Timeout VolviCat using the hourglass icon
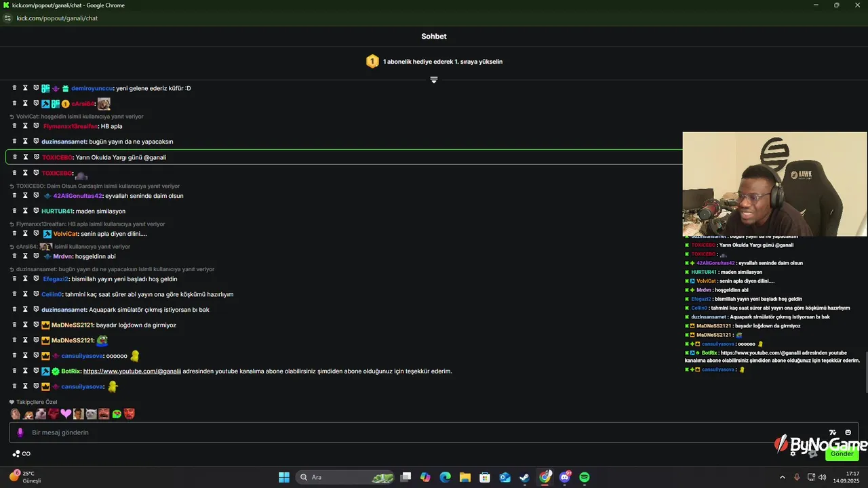This screenshot has width=868, height=488. [x=25, y=234]
